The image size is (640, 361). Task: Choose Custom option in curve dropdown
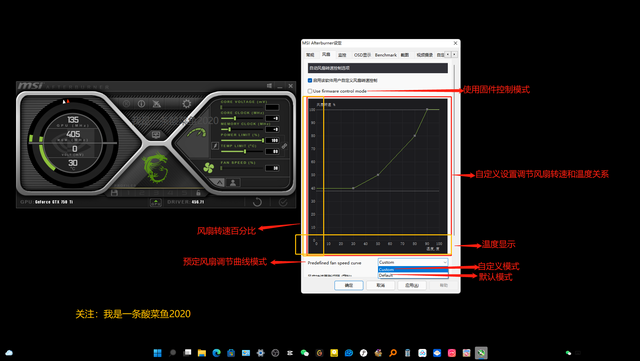point(413,270)
